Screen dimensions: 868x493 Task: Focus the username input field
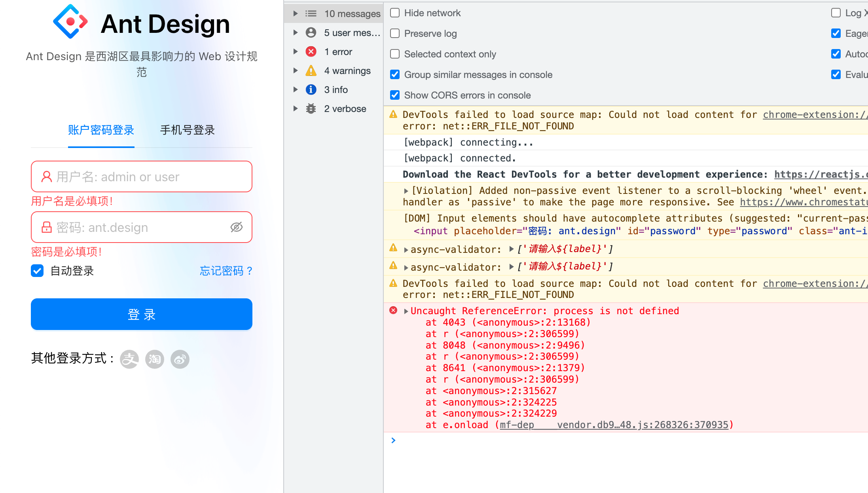pos(142,176)
